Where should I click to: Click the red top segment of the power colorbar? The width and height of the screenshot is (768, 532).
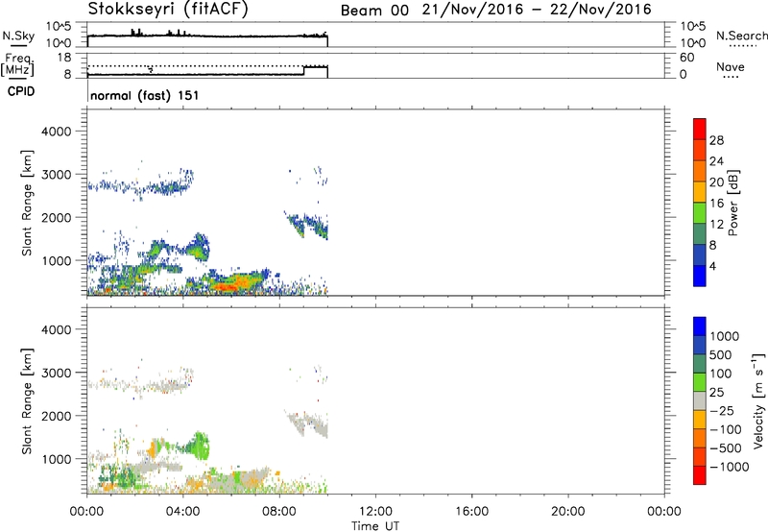pos(700,130)
